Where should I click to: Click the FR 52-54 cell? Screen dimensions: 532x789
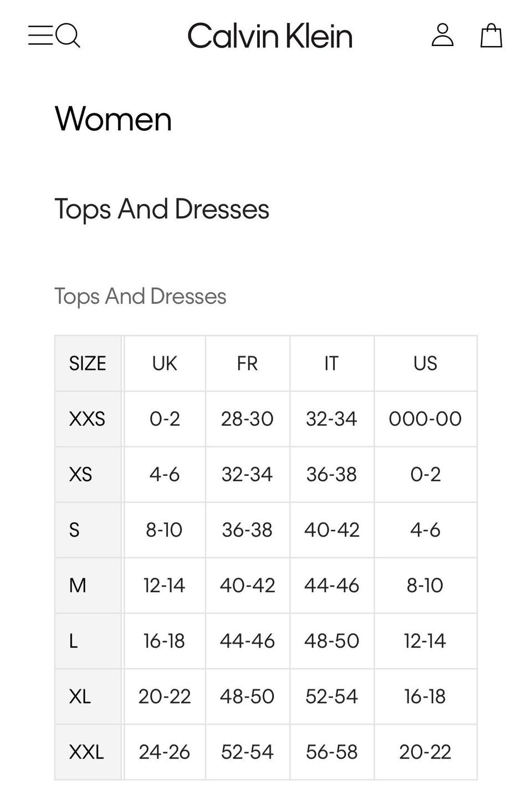247,752
